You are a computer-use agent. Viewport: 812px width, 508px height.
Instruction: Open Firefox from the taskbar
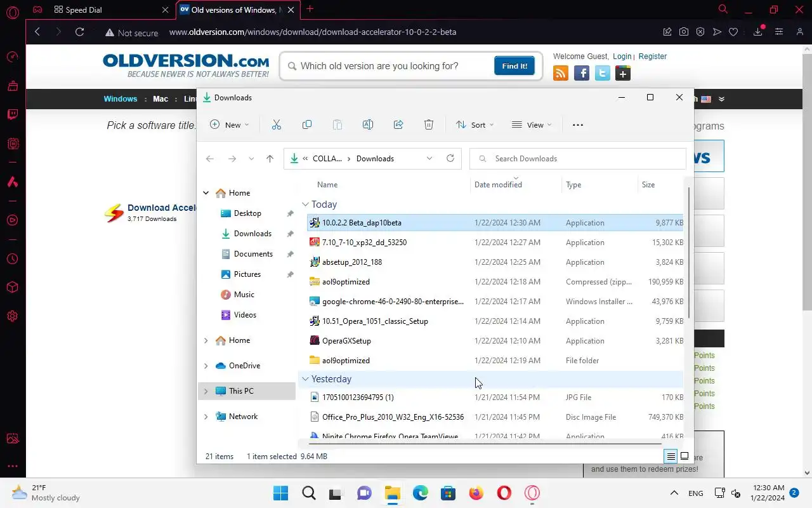pyautogui.click(x=476, y=493)
